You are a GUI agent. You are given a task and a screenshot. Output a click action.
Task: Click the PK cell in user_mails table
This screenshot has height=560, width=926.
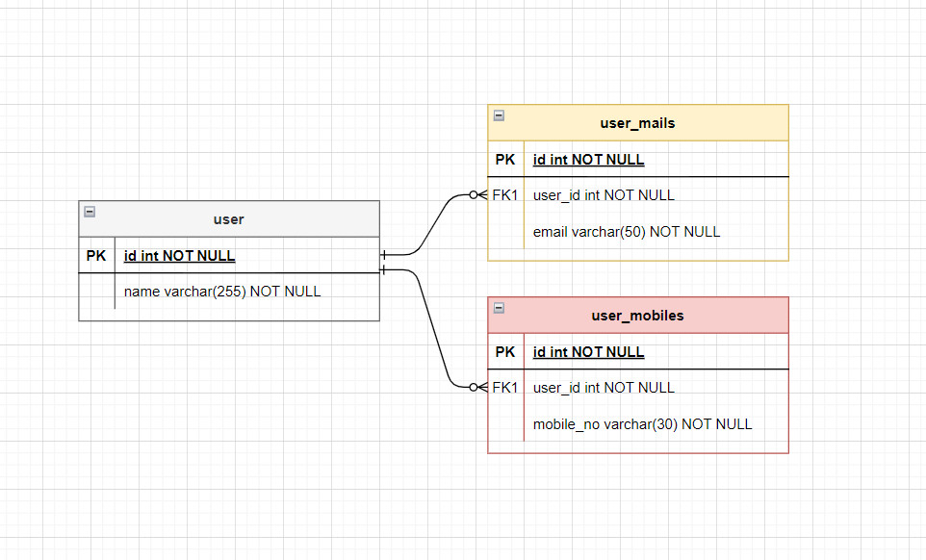click(x=505, y=160)
